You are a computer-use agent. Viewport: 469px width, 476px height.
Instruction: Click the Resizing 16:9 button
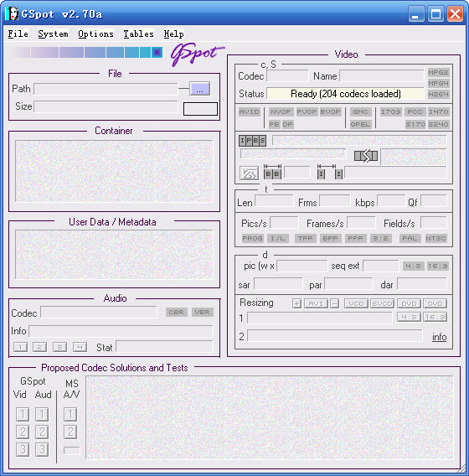[435, 317]
